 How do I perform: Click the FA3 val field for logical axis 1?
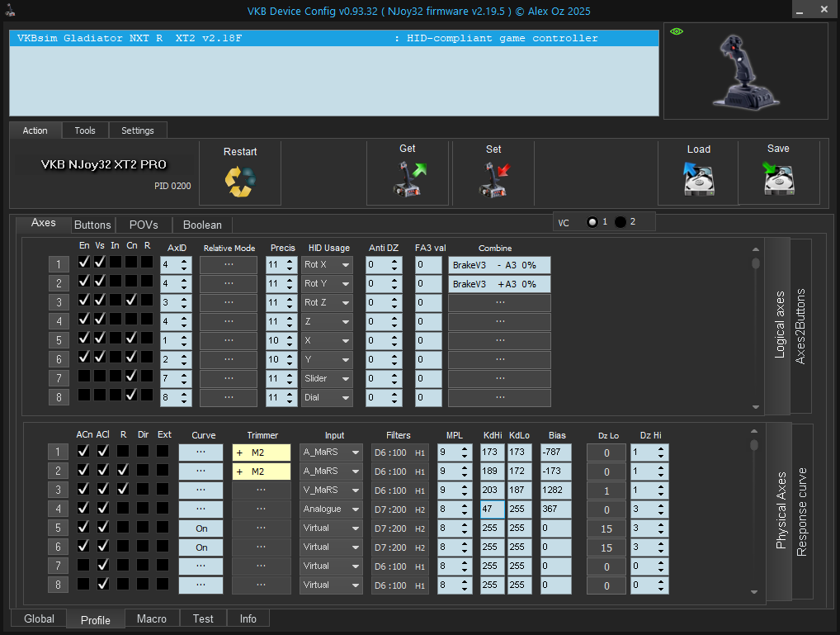click(x=428, y=265)
